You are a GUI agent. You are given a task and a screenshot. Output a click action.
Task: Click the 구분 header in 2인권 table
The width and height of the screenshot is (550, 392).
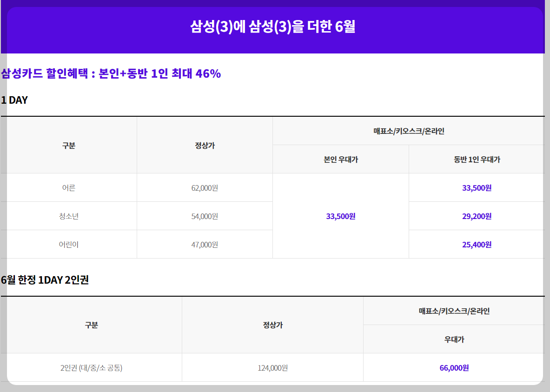[x=91, y=325]
